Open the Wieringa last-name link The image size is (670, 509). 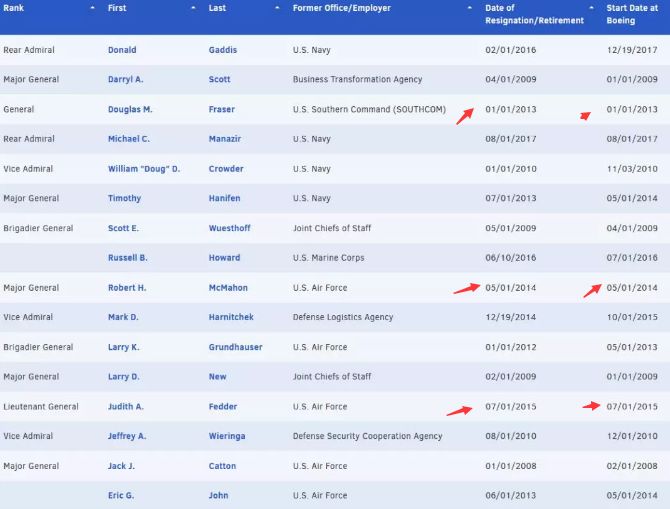(227, 436)
